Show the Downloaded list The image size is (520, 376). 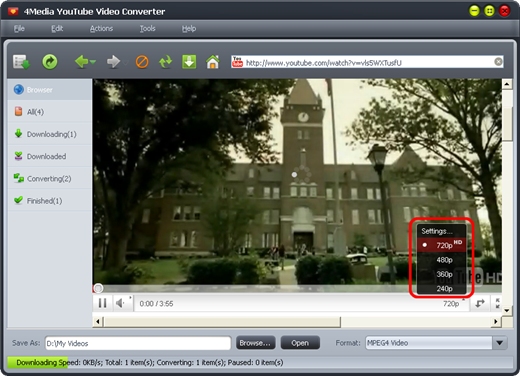[x=50, y=156]
